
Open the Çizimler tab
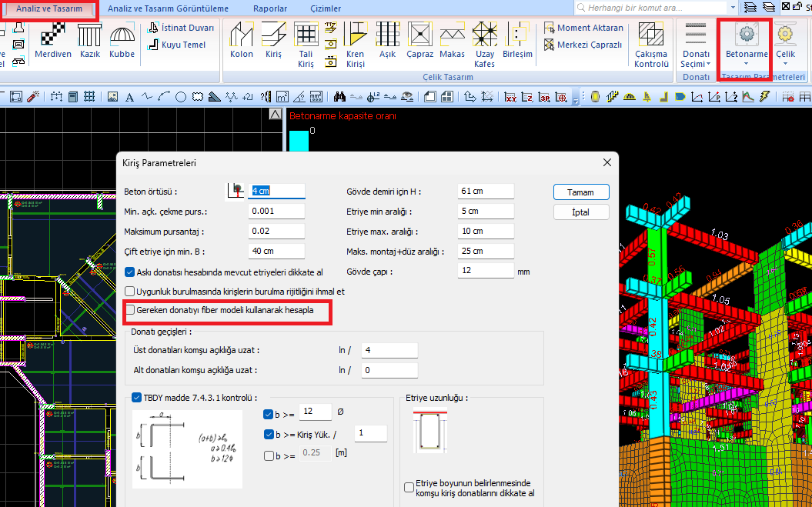(326, 8)
